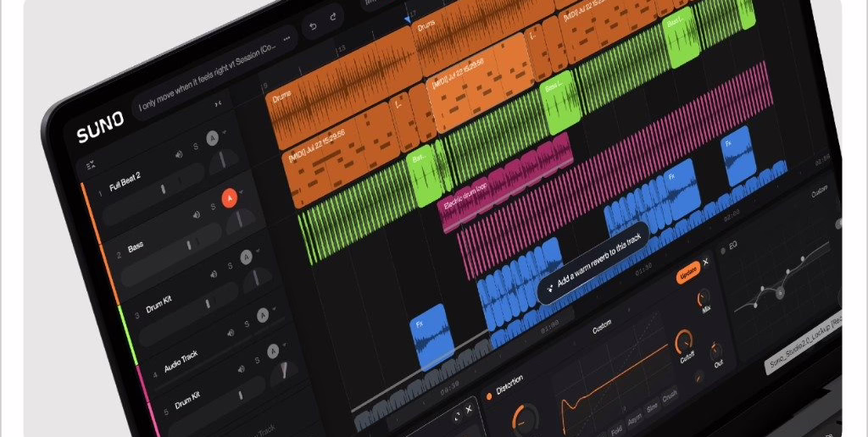Viewport: 868px width, 437px height.
Task: Toggle the orange A button on Bass
Action: click(x=230, y=198)
